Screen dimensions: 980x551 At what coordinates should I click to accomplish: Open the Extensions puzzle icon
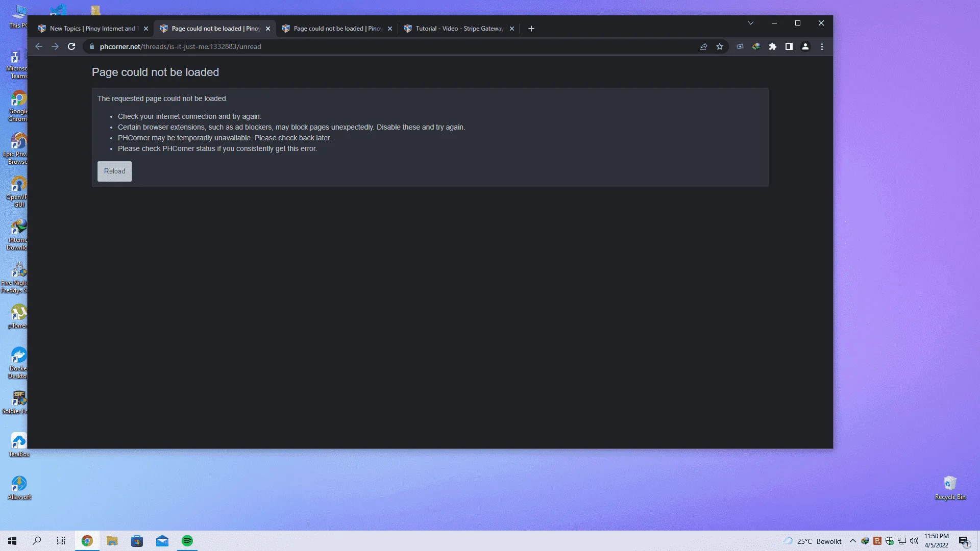pos(773,46)
